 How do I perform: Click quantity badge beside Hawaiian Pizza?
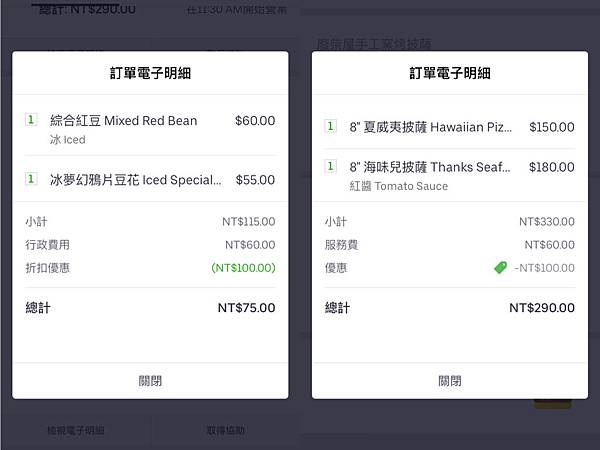(x=330, y=127)
